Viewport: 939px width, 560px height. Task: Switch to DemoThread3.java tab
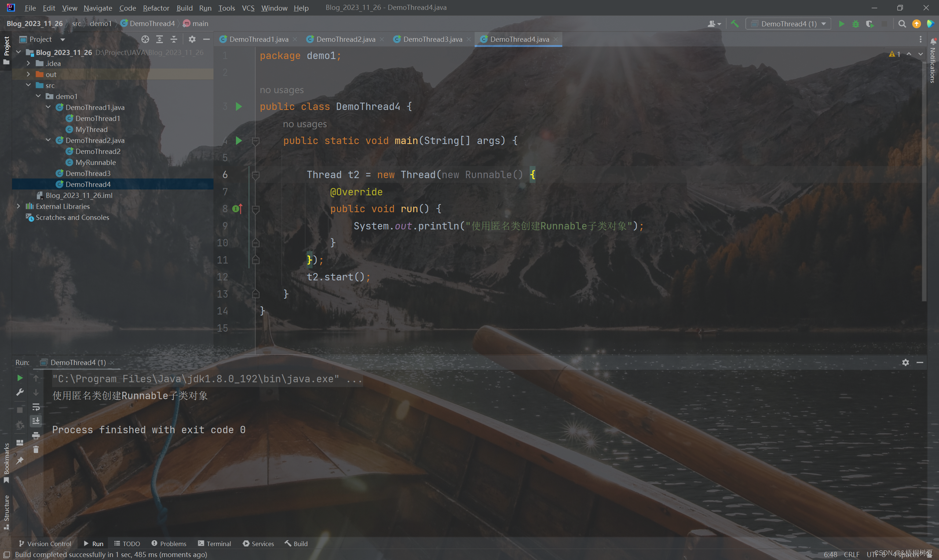click(434, 39)
